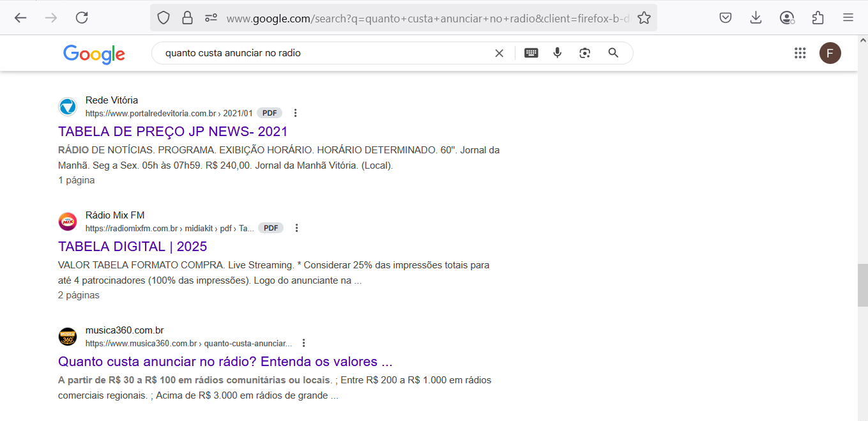Open more options for Rede Vitória result
This screenshot has width=868, height=421.
(295, 113)
